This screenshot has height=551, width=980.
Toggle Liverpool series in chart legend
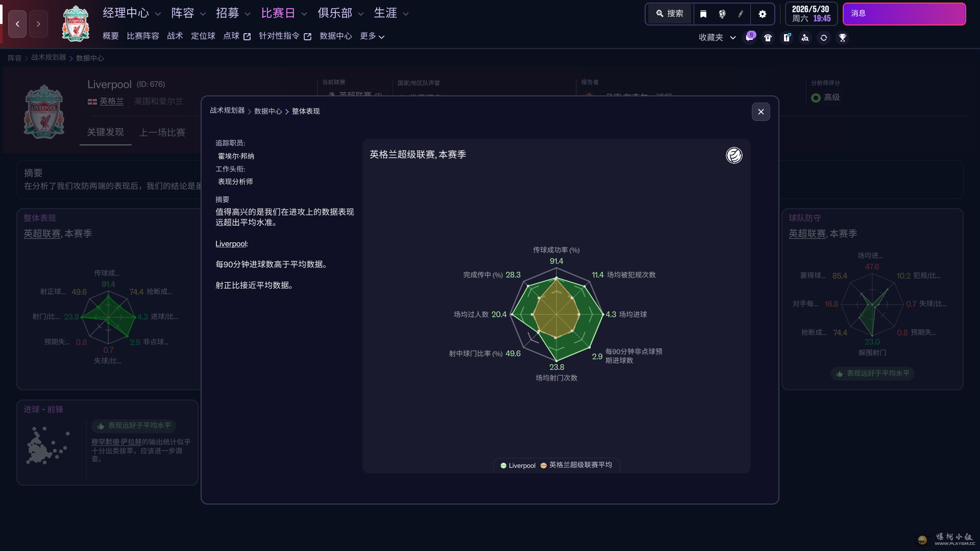coord(518,465)
